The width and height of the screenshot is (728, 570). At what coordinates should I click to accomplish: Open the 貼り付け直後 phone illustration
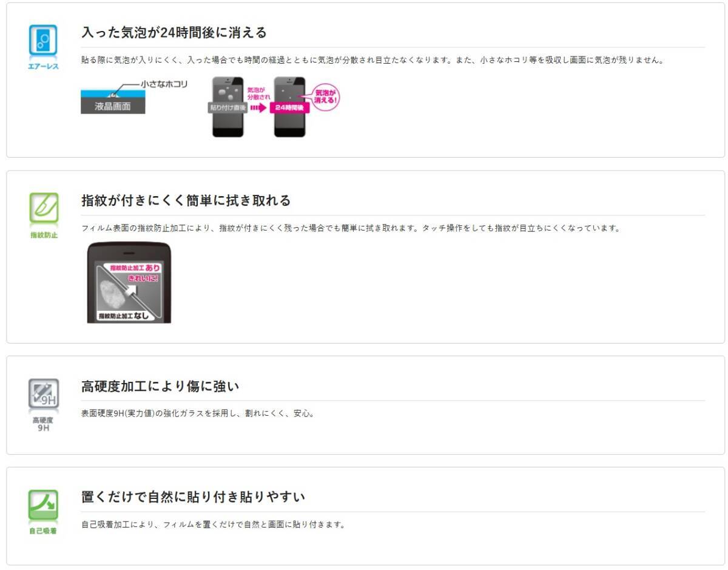227,107
